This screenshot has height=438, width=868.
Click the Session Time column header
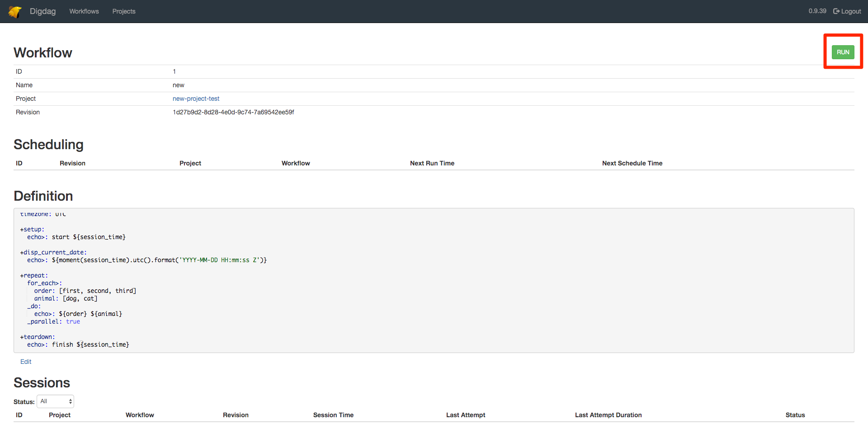point(333,415)
